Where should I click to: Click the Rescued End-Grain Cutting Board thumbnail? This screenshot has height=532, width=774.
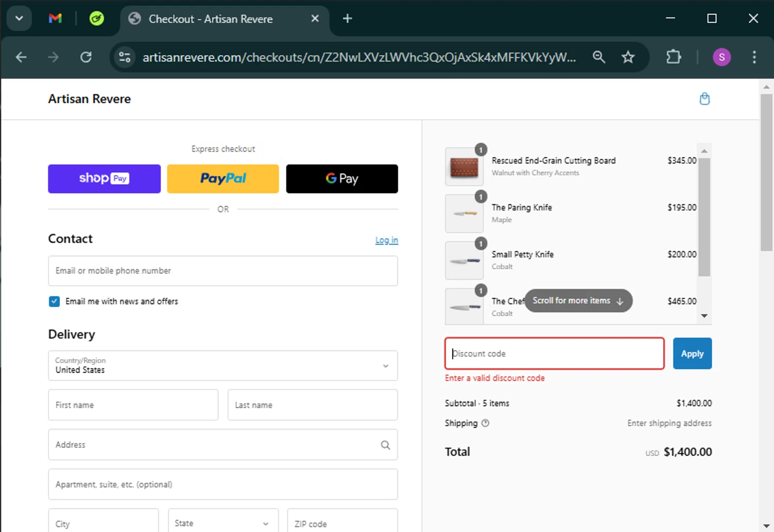click(x=464, y=167)
